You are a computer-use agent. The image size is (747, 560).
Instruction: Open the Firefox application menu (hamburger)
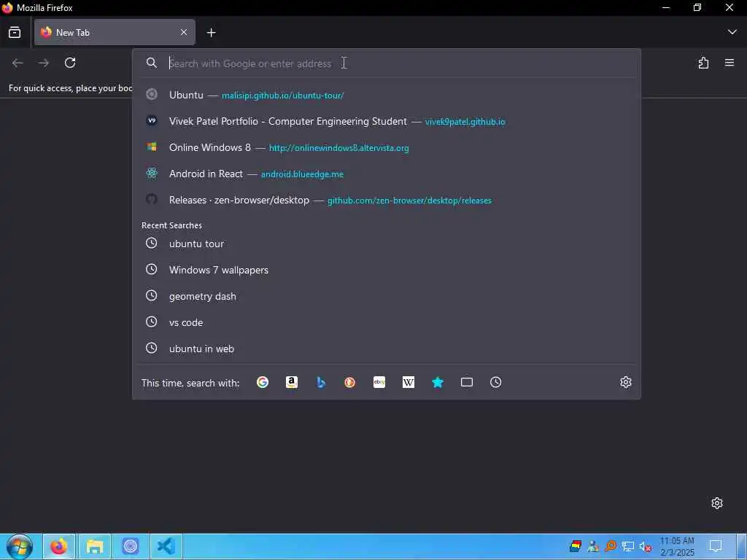(729, 63)
